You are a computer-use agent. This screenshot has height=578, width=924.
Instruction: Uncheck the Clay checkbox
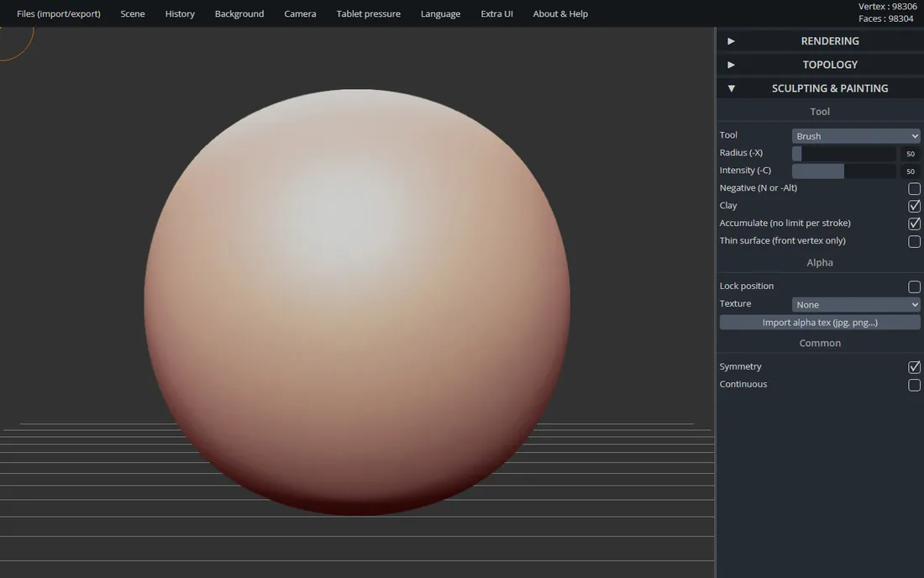pos(914,206)
